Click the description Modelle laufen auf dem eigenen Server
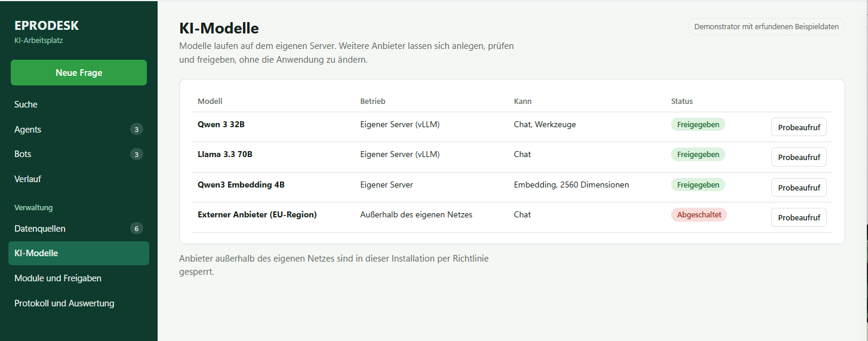The height and width of the screenshot is (341, 868). click(x=346, y=53)
